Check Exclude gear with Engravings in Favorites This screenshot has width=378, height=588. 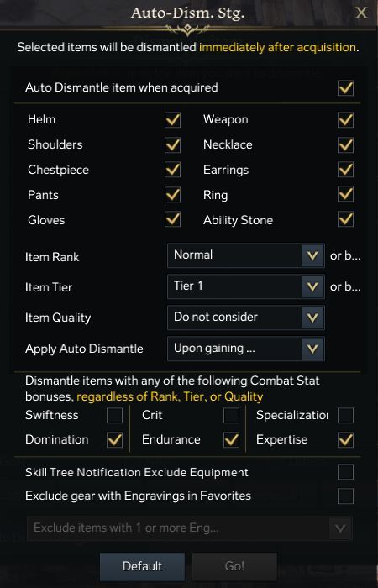pyautogui.click(x=345, y=496)
